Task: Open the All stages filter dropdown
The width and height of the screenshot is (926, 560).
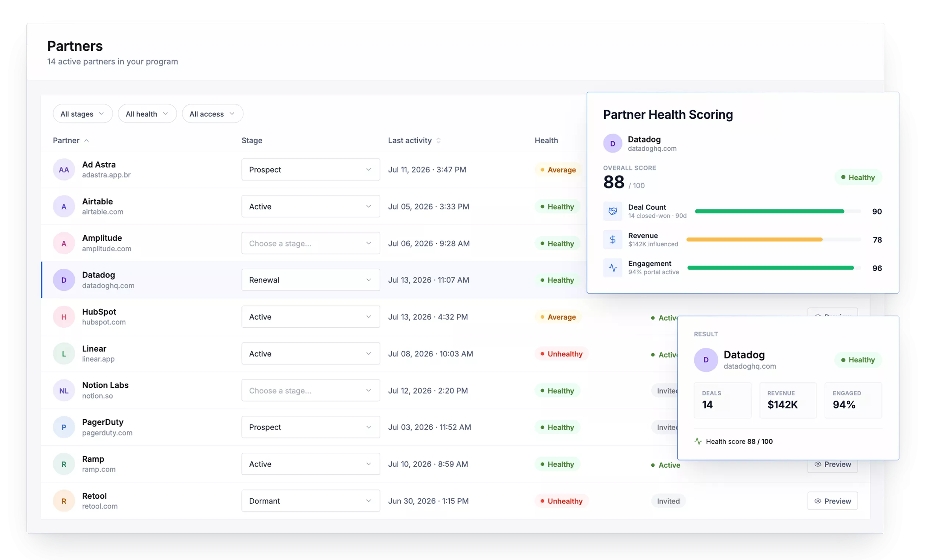Action: pos(83,114)
